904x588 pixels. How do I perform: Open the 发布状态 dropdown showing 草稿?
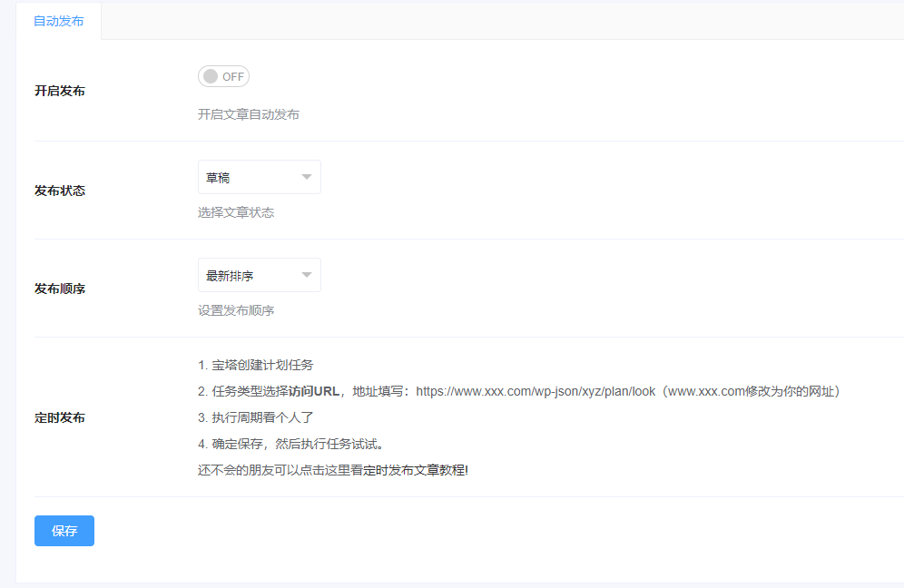pos(260,177)
